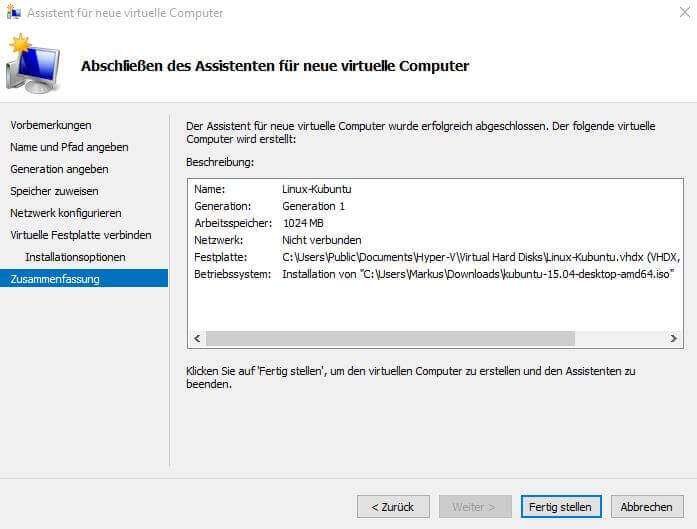Image resolution: width=697 pixels, height=529 pixels.
Task: Click the 'Fertig stellen' button
Action: 561,507
